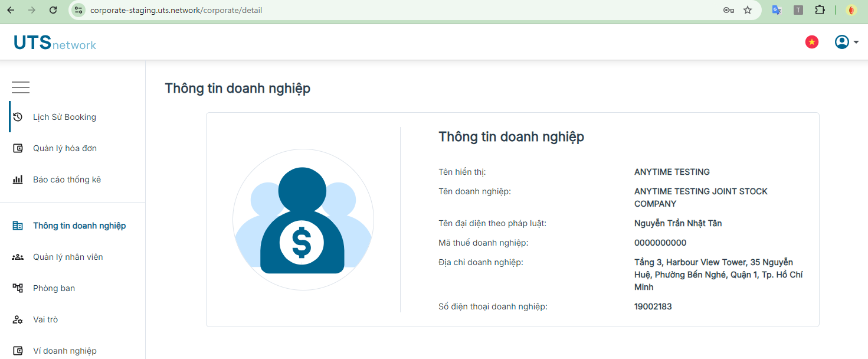
Task: Click the Báo cáo thống kê chart icon
Action: (x=18, y=179)
